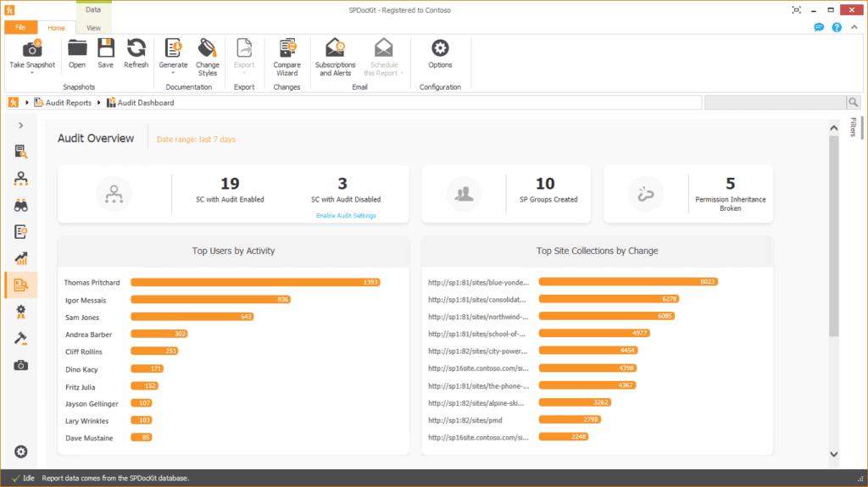Select site http://sp1:82/sites/pmd

[465, 420]
